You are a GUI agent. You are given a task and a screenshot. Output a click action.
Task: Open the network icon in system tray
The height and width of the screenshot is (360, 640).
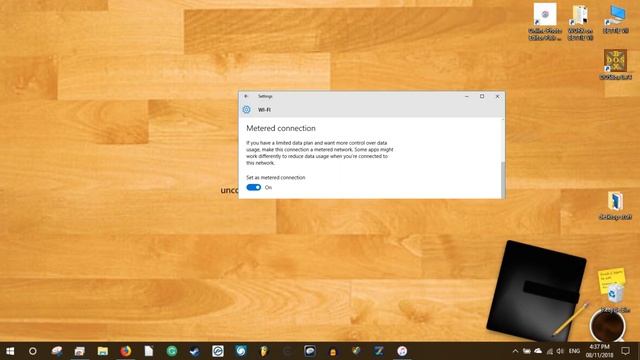[549, 351]
